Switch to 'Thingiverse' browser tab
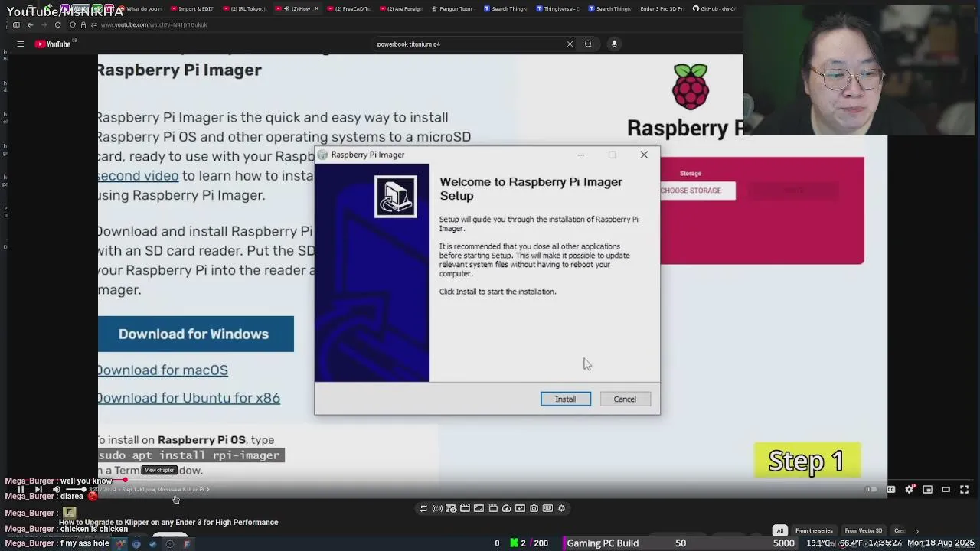The height and width of the screenshot is (551, 980). (x=557, y=8)
